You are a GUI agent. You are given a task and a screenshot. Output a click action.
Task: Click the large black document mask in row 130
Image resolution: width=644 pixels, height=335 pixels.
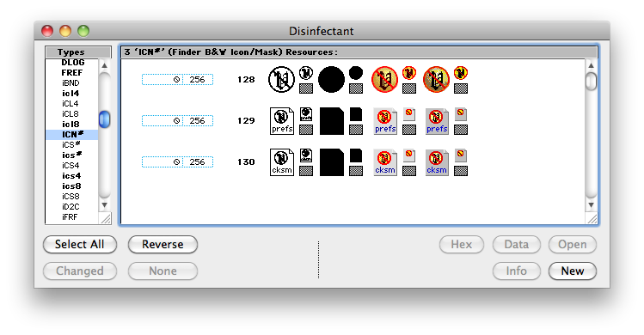(x=331, y=162)
